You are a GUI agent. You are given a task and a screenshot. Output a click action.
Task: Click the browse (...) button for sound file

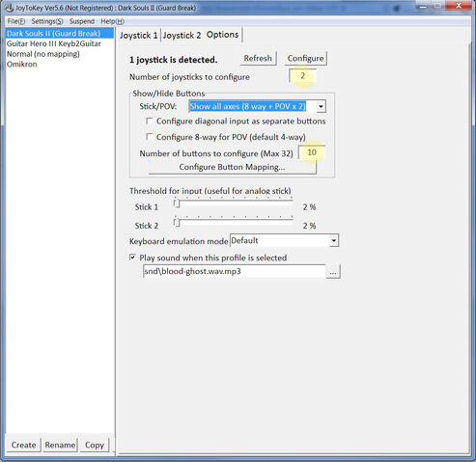[333, 272]
